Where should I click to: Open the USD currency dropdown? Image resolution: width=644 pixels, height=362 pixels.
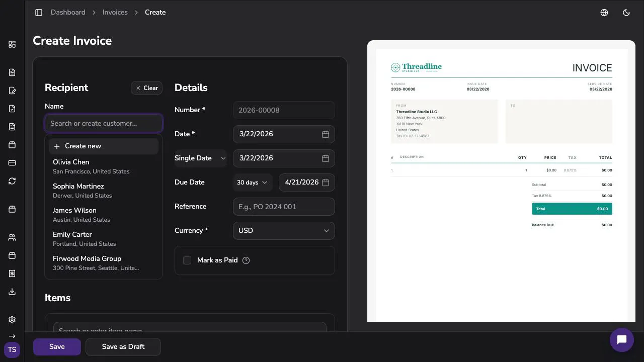(x=284, y=231)
